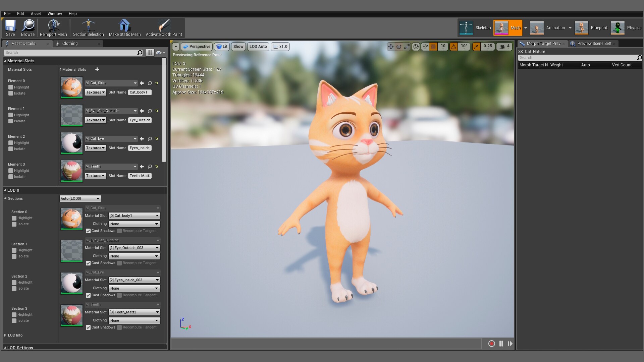Open the Window menu
Image resolution: width=644 pixels, height=362 pixels.
(x=55, y=13)
